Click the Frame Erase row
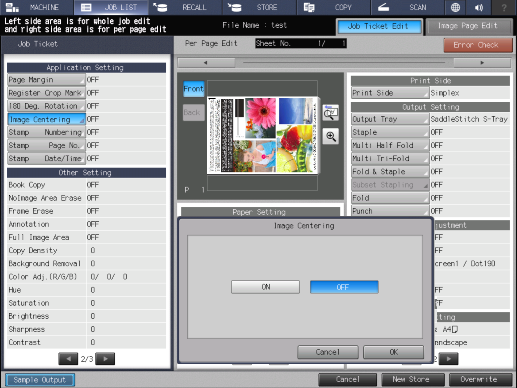 tap(86, 211)
